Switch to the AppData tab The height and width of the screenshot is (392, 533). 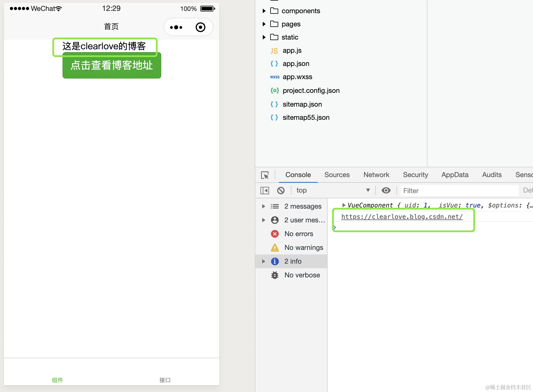pyautogui.click(x=455, y=175)
